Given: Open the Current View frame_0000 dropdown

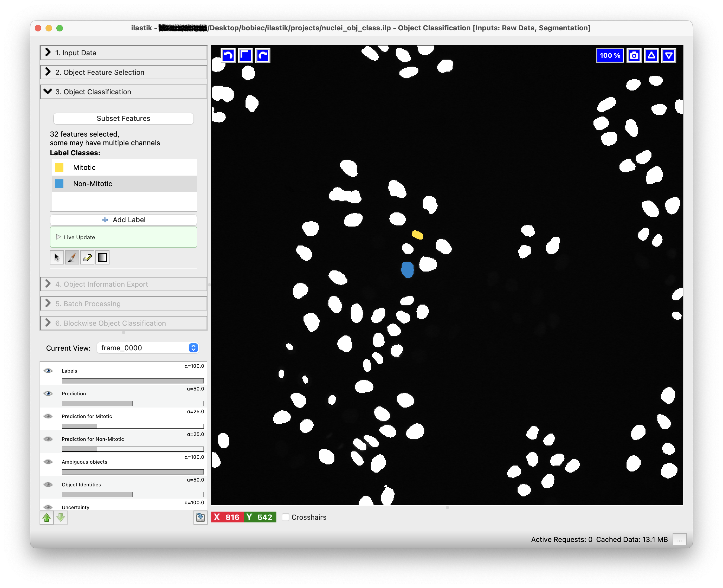Looking at the screenshot, I should (148, 348).
